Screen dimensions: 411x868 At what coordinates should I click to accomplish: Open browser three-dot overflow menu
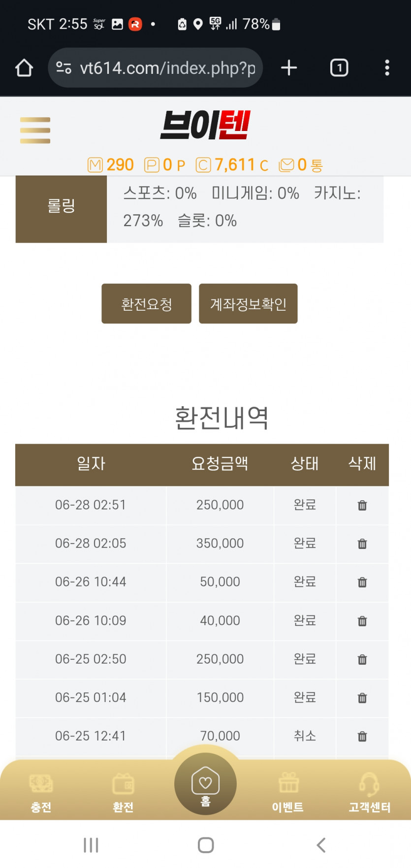pos(387,68)
